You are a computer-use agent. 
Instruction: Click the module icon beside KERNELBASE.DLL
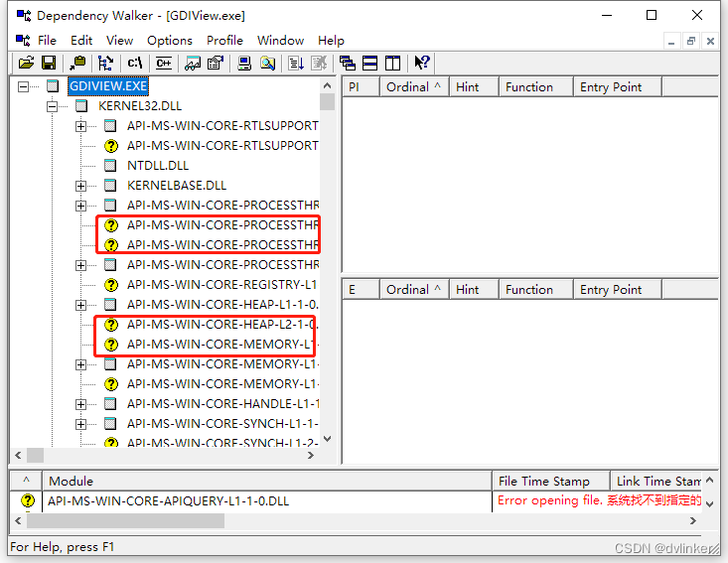coord(110,186)
